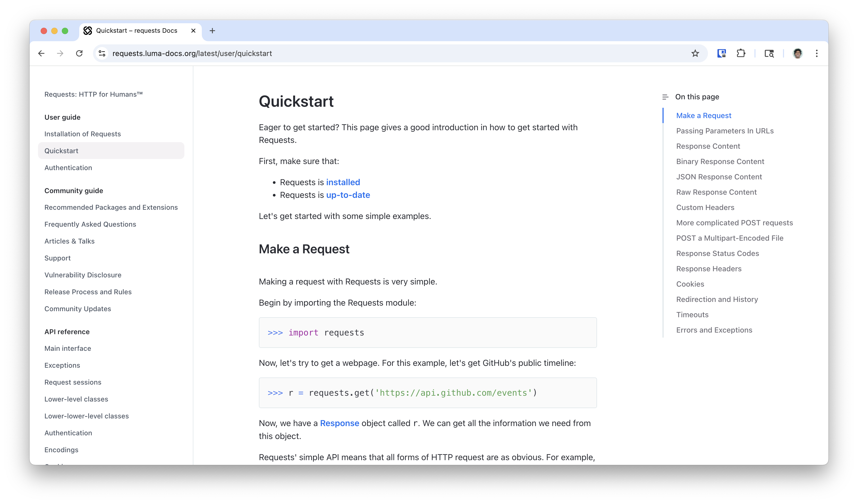The image size is (858, 504).
Task: Jump to Redirection and History section
Action: [x=717, y=299]
